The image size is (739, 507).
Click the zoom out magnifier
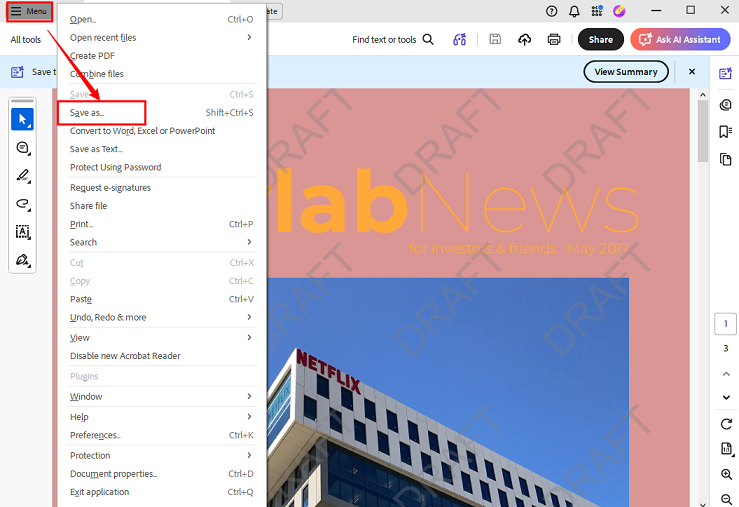pyautogui.click(x=726, y=499)
